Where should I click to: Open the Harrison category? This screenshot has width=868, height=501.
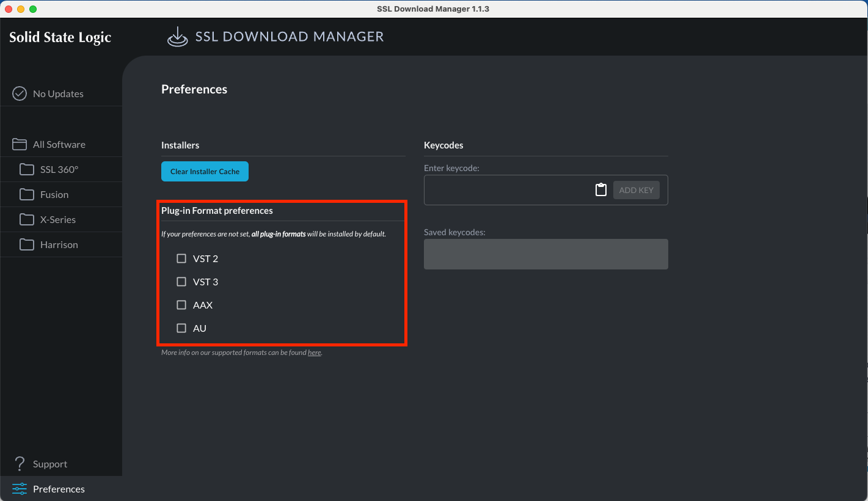pyautogui.click(x=61, y=244)
